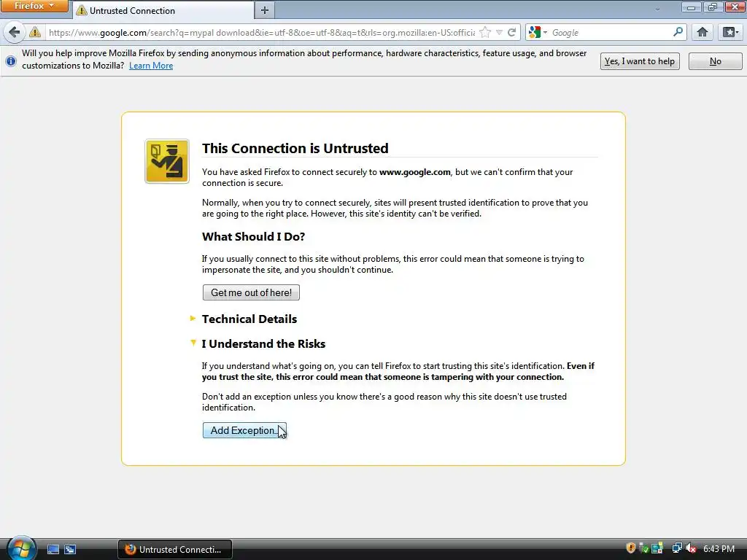Click the muted volume tray icon
This screenshot has width=747, height=560.
pyautogui.click(x=691, y=548)
